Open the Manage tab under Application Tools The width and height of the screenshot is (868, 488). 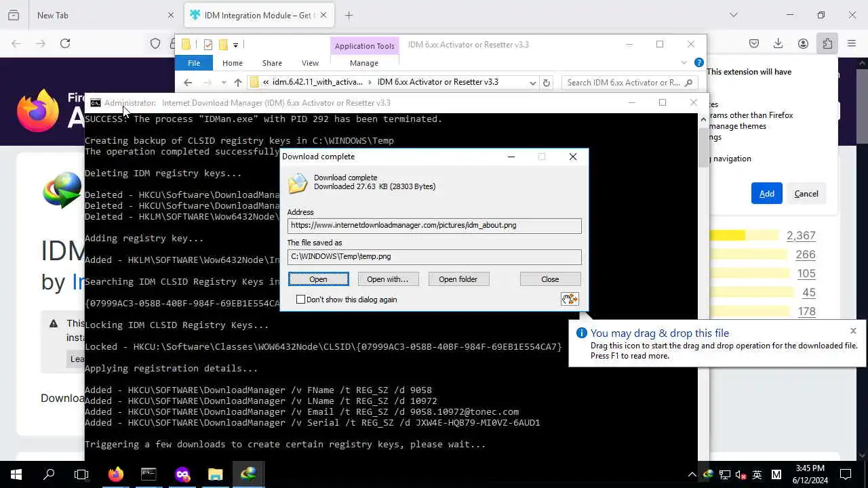[364, 63]
